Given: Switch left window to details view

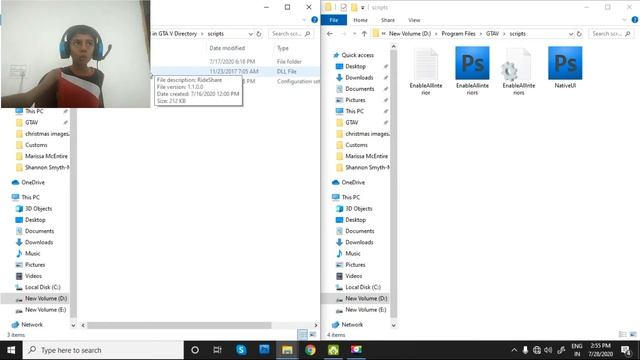Looking at the screenshot, I should coord(302,334).
